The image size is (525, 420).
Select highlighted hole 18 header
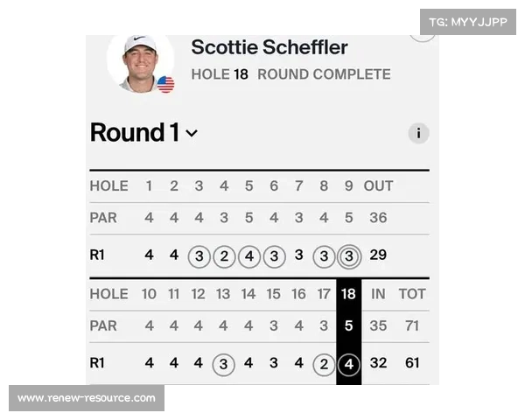(x=348, y=294)
